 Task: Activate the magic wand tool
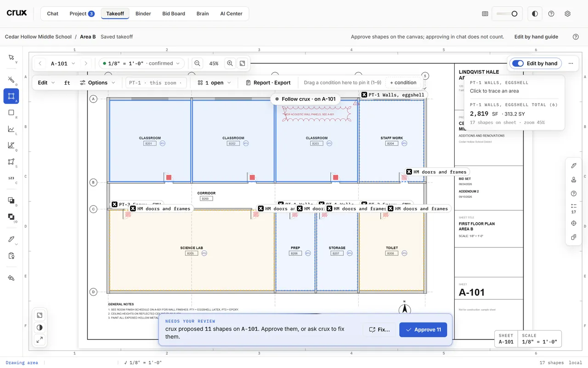click(11, 80)
